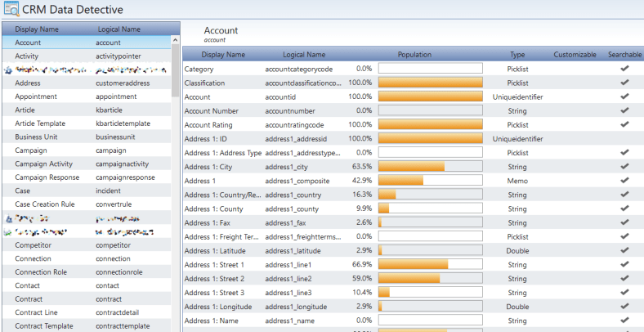Screen dimensions: 644x332
Task: Click the address1_freightterms logical name cell
Action: (303, 236)
